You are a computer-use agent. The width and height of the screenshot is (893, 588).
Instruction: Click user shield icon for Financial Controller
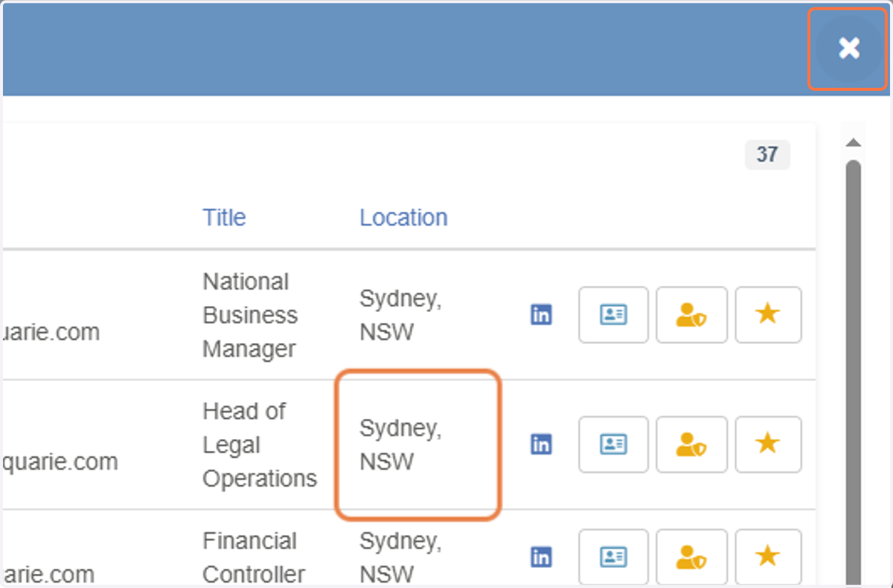691,557
